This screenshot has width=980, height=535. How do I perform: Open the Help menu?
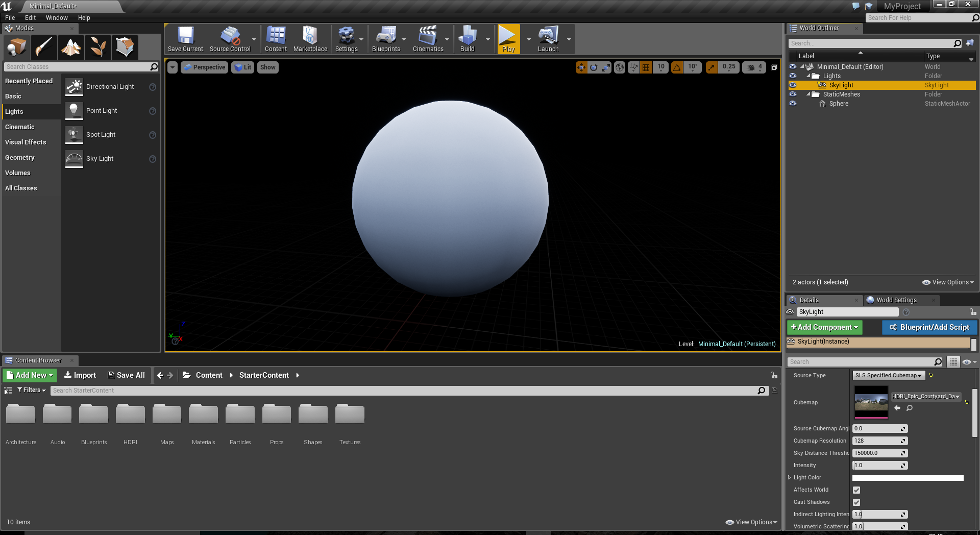pyautogui.click(x=84, y=17)
